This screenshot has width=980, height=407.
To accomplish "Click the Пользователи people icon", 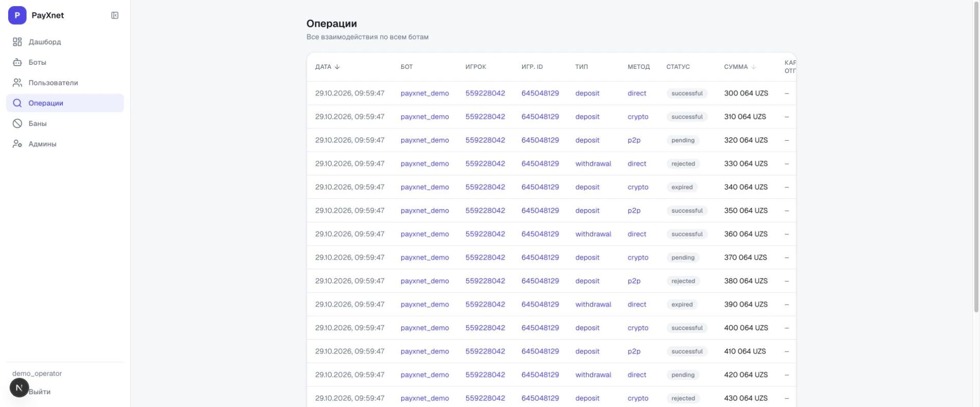I will coord(17,83).
